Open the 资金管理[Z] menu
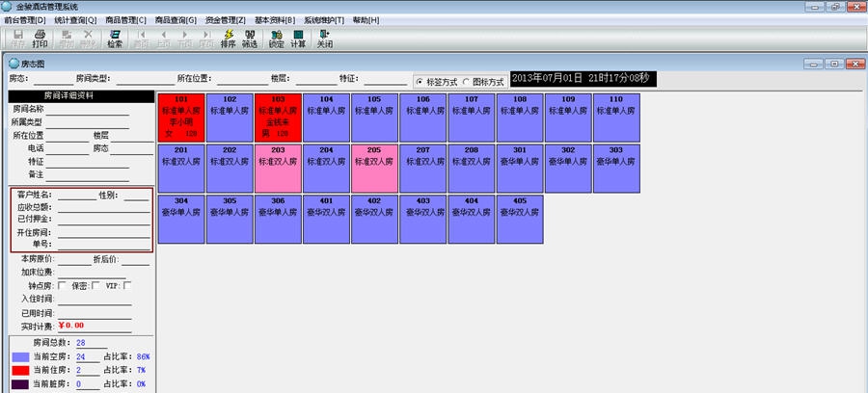 click(226, 20)
